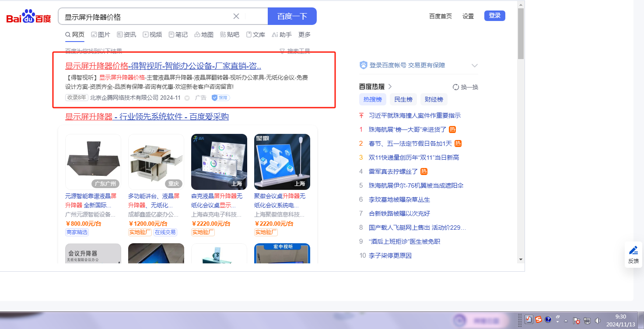Viewport: 644px width, 329px height.
Task: Click the 反馈 feedback pencil icon
Action: pos(633,250)
